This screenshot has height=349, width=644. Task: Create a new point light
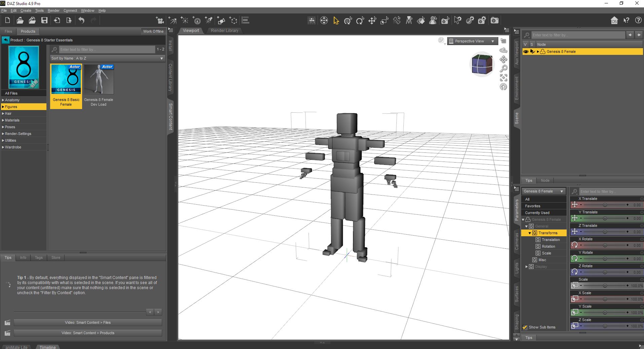[184, 21]
